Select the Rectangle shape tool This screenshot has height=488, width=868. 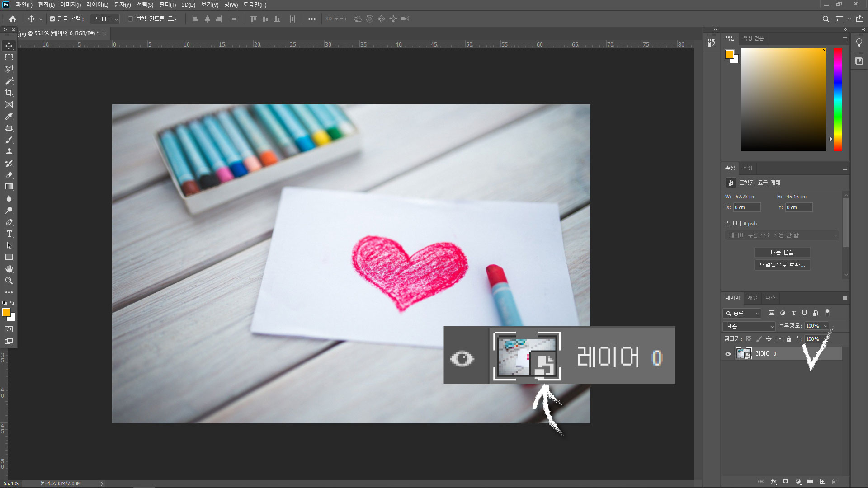click(x=9, y=257)
